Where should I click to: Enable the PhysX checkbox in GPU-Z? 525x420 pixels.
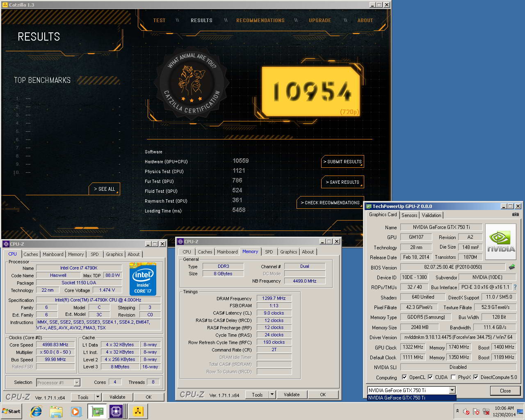(x=453, y=377)
